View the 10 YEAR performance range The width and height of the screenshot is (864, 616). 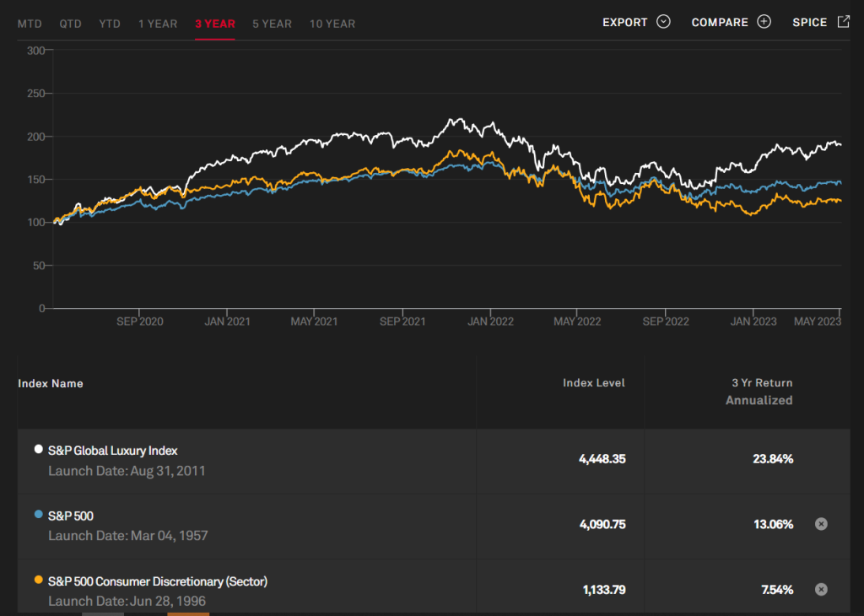pos(332,24)
